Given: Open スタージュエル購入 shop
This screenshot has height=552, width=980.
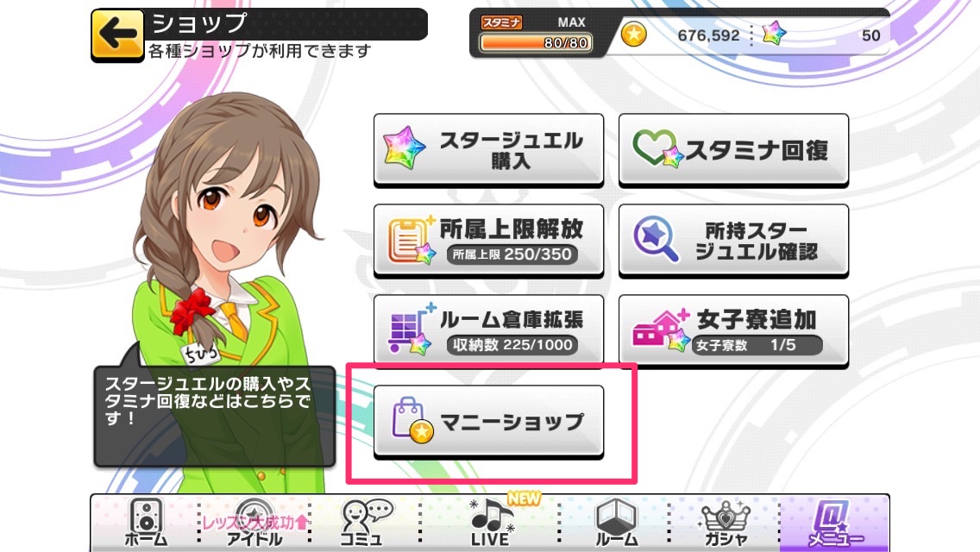Looking at the screenshot, I should tap(489, 150).
